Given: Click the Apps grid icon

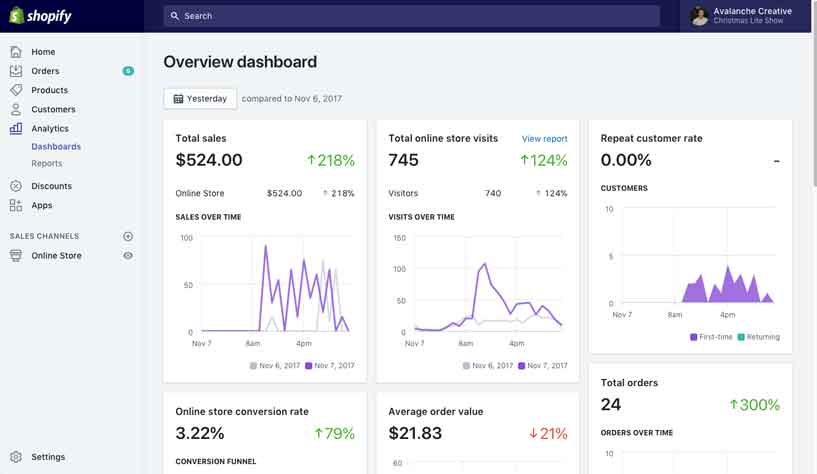Looking at the screenshot, I should [16, 205].
